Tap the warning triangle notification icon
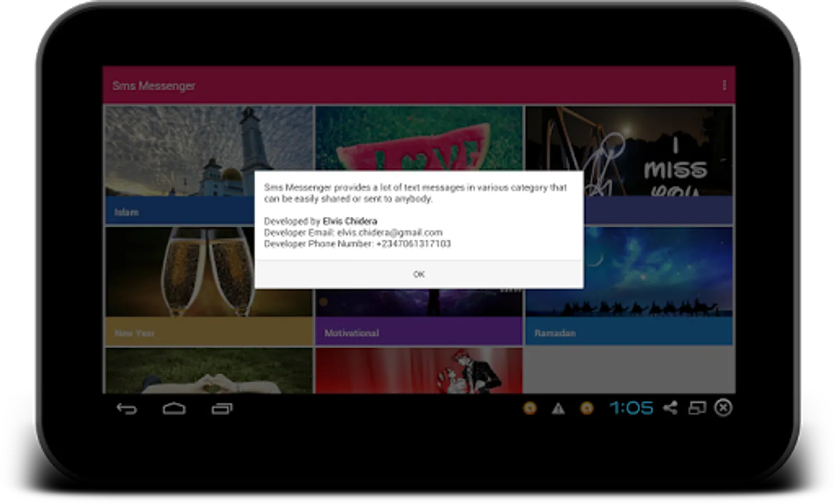 click(x=558, y=409)
